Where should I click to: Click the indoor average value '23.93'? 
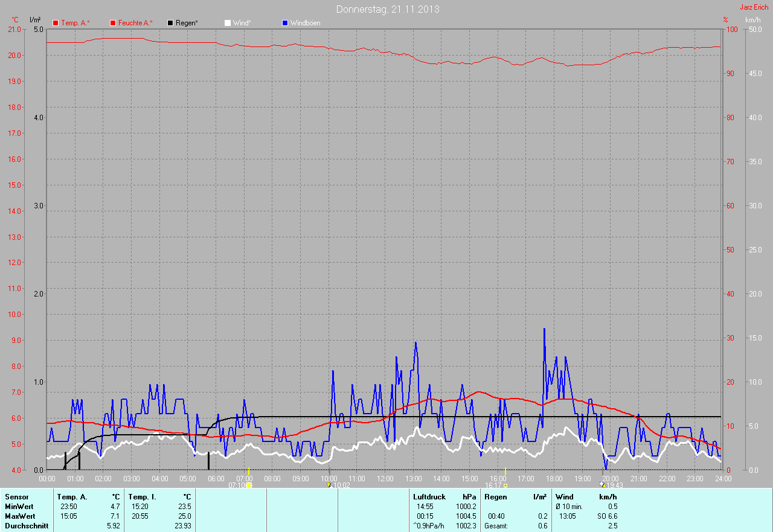182,526
